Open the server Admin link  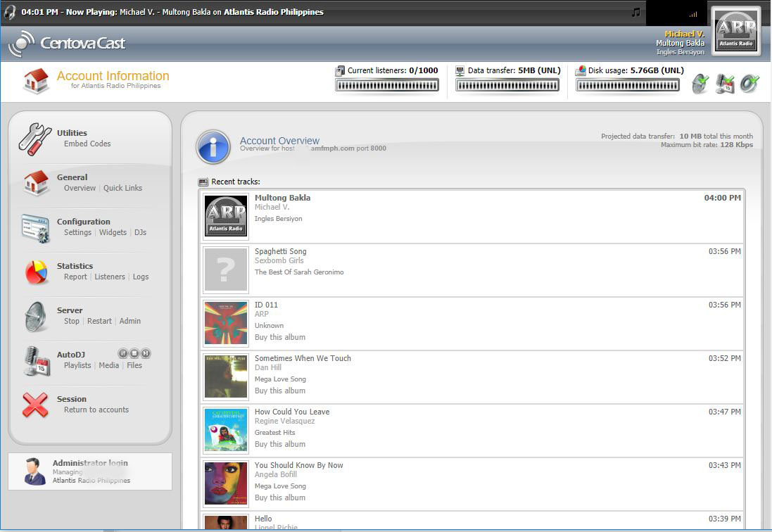click(x=130, y=321)
